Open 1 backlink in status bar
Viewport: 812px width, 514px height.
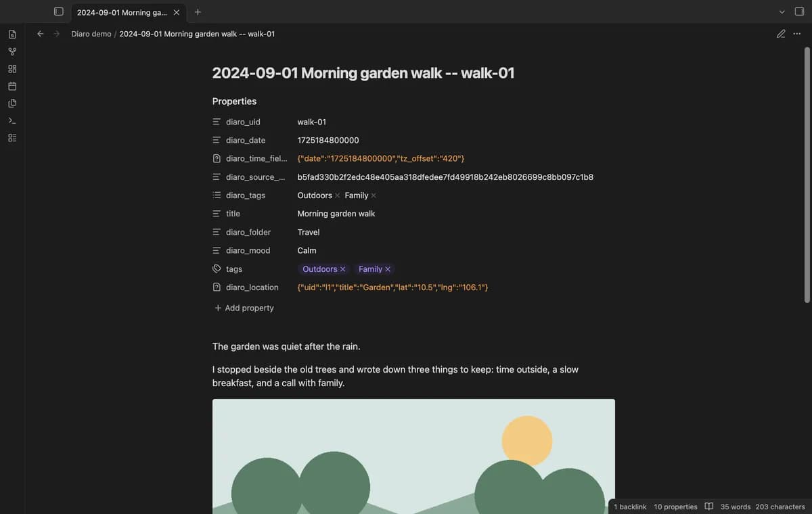coord(630,507)
